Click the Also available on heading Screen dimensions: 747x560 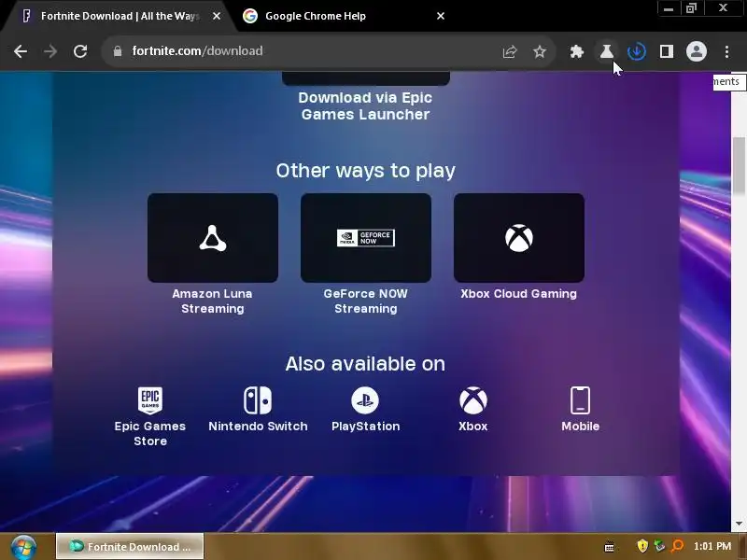pos(365,364)
